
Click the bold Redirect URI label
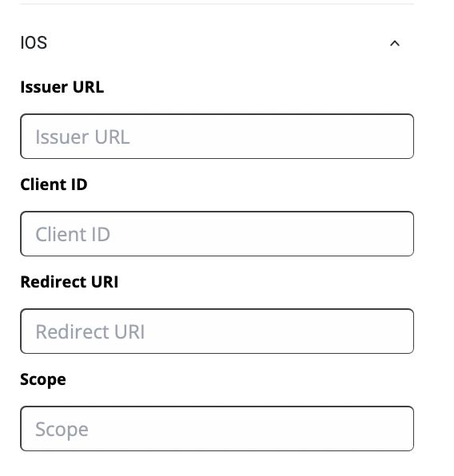pos(70,282)
